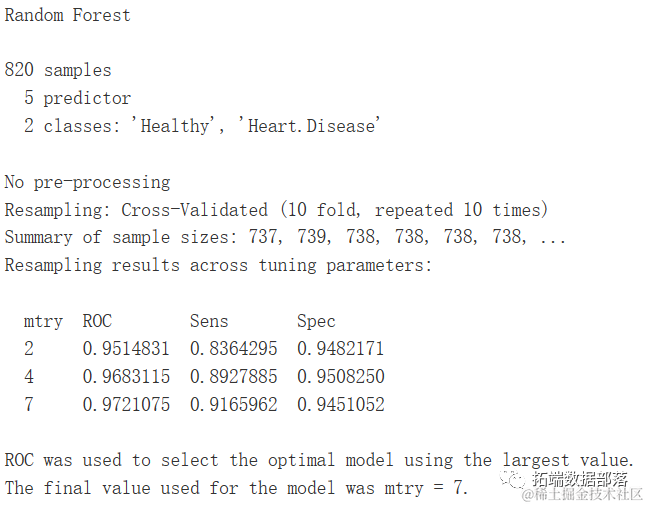
Task: Click the '820 samples' line
Action: point(58,70)
